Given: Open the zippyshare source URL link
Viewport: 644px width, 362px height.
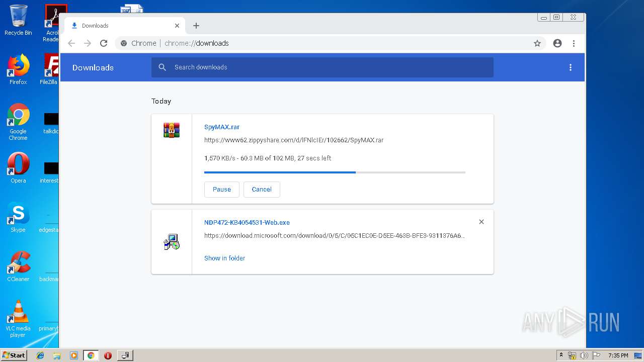Looking at the screenshot, I should pyautogui.click(x=294, y=140).
